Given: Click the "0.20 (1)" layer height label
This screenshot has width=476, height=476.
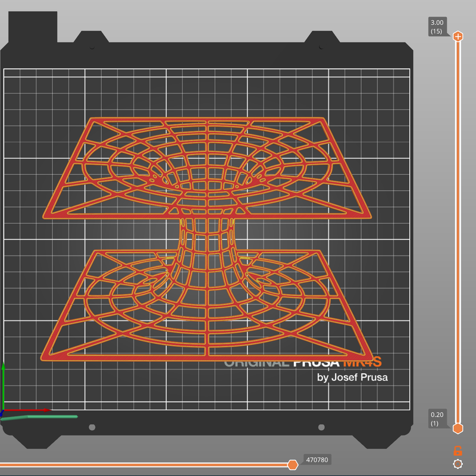Looking at the screenshot, I should click(437, 419).
